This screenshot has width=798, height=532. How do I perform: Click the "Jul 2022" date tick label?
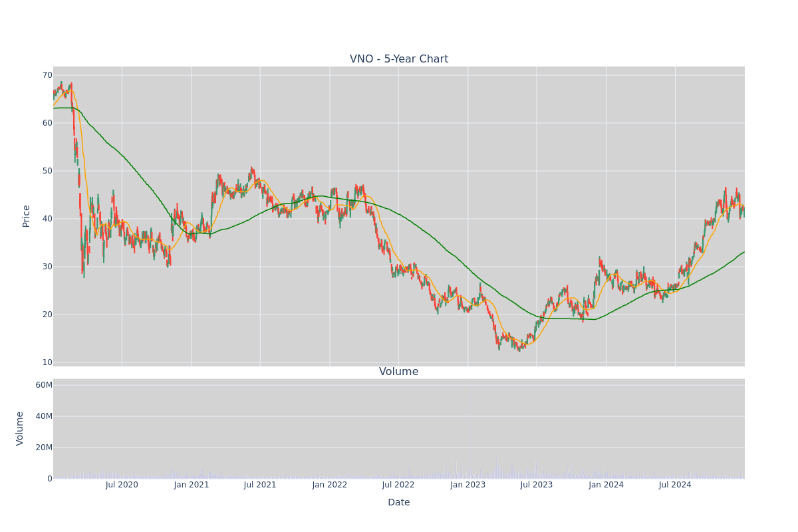pyautogui.click(x=398, y=485)
